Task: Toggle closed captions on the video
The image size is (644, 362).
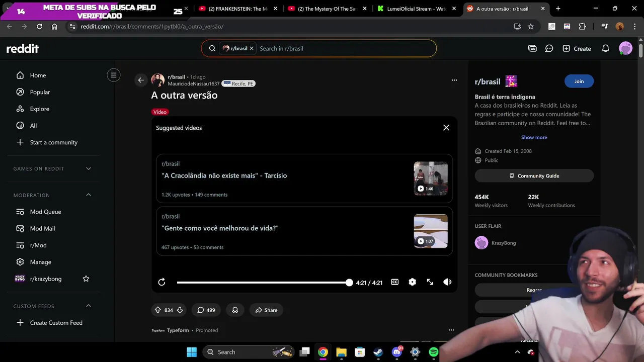Action: click(395, 282)
